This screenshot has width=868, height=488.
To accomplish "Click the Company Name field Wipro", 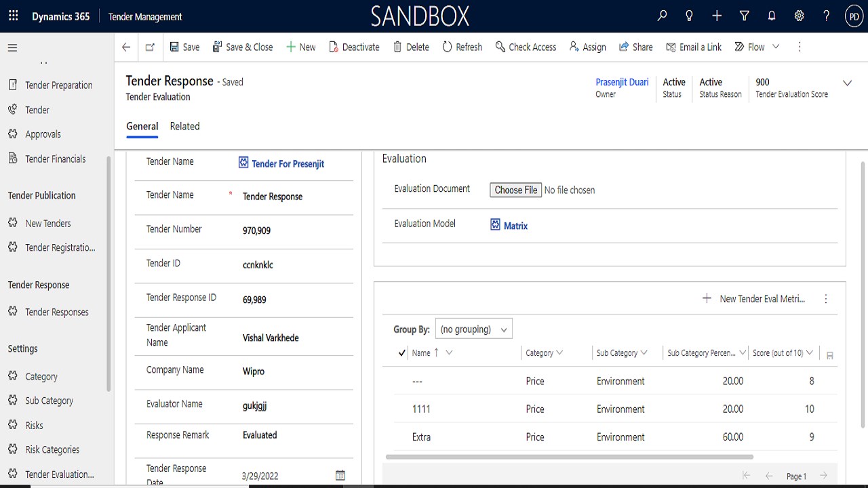I will (295, 371).
